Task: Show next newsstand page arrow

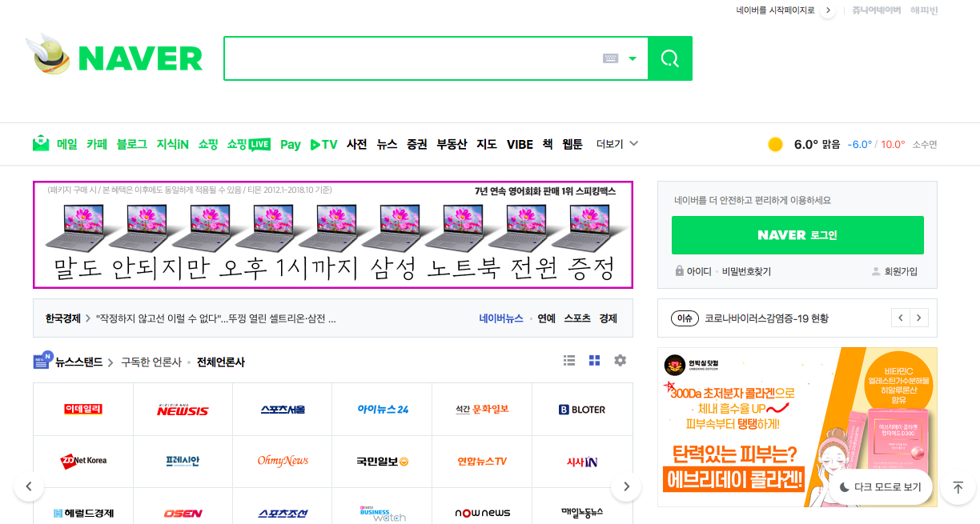Action: 626,486
